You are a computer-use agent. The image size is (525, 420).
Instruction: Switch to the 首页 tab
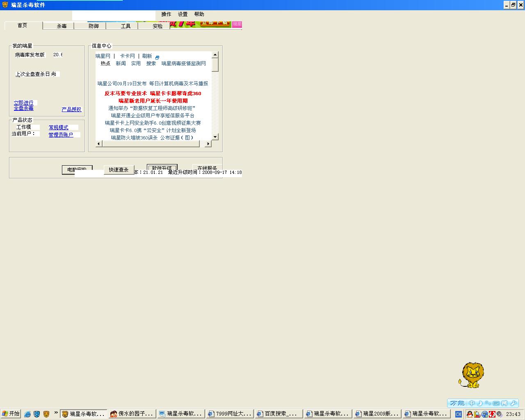[x=23, y=25]
